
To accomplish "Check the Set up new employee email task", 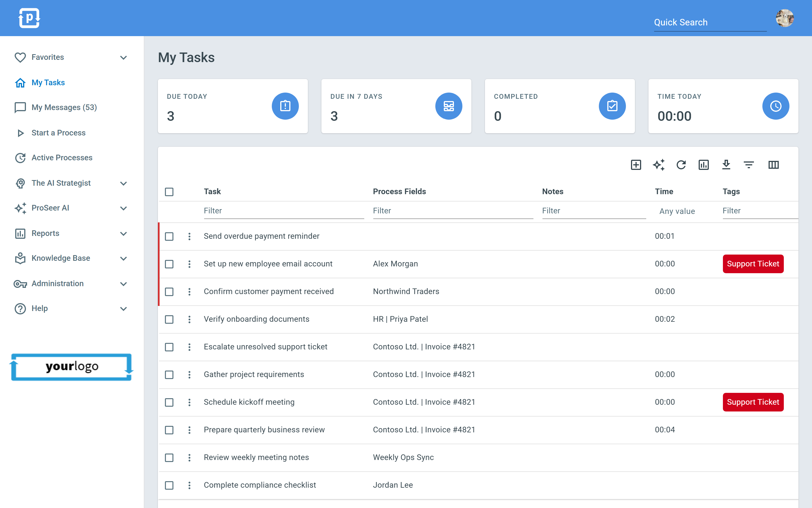I will coord(169,264).
